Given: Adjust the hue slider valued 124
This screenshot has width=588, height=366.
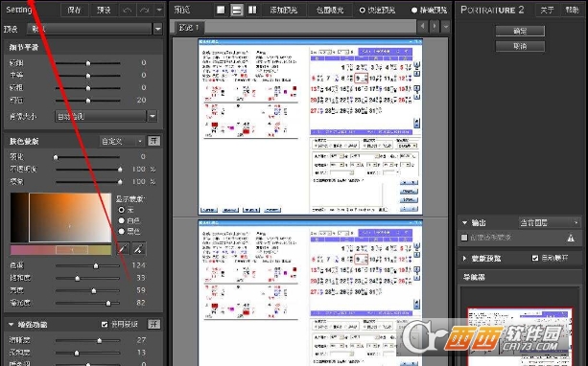Looking at the screenshot, I should (88, 265).
